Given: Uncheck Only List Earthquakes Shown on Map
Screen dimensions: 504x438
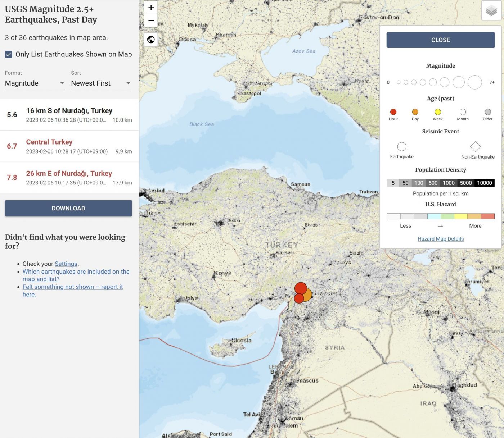Looking at the screenshot, I should click(9, 54).
